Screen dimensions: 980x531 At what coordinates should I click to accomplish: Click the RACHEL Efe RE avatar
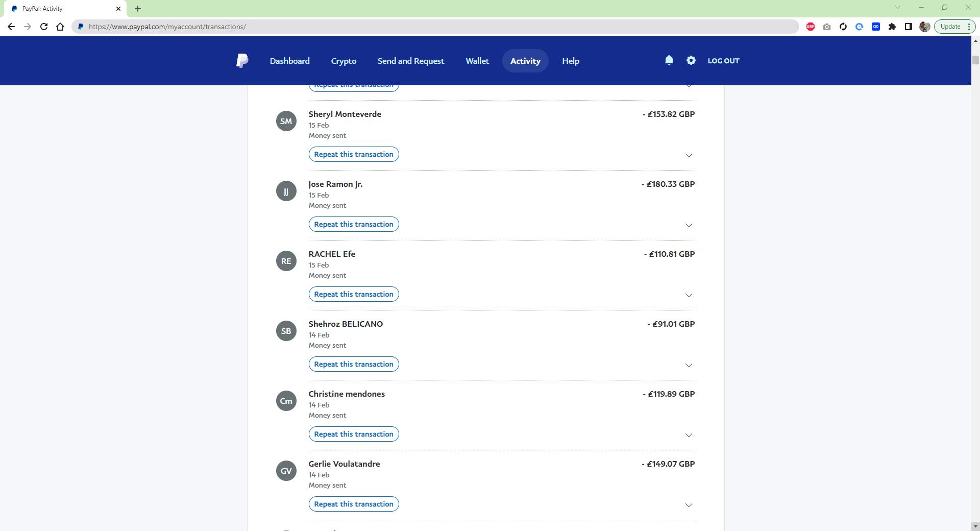tap(286, 261)
